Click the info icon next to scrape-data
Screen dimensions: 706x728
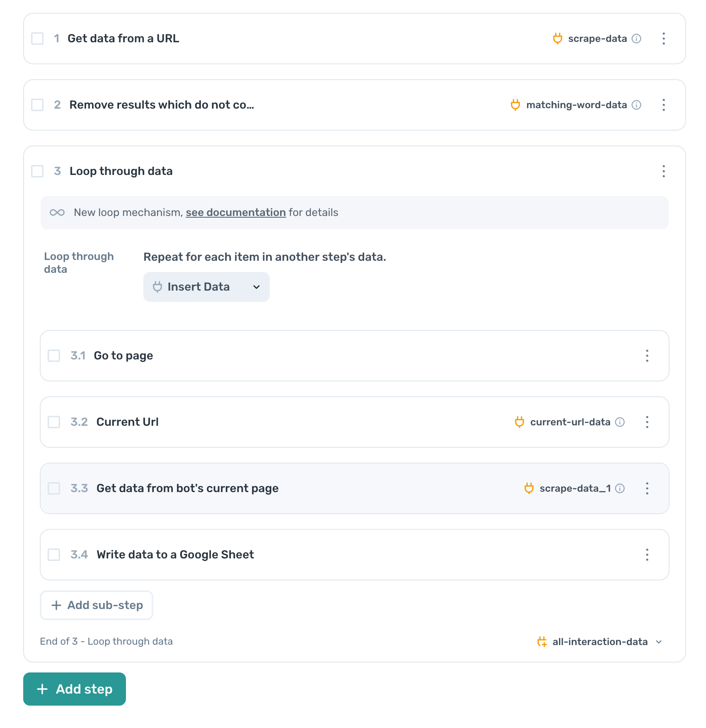(636, 39)
